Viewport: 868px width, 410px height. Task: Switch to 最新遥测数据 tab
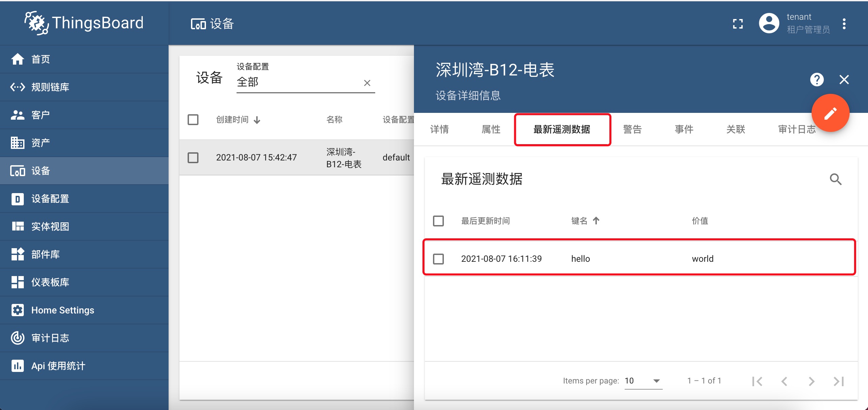pyautogui.click(x=562, y=129)
